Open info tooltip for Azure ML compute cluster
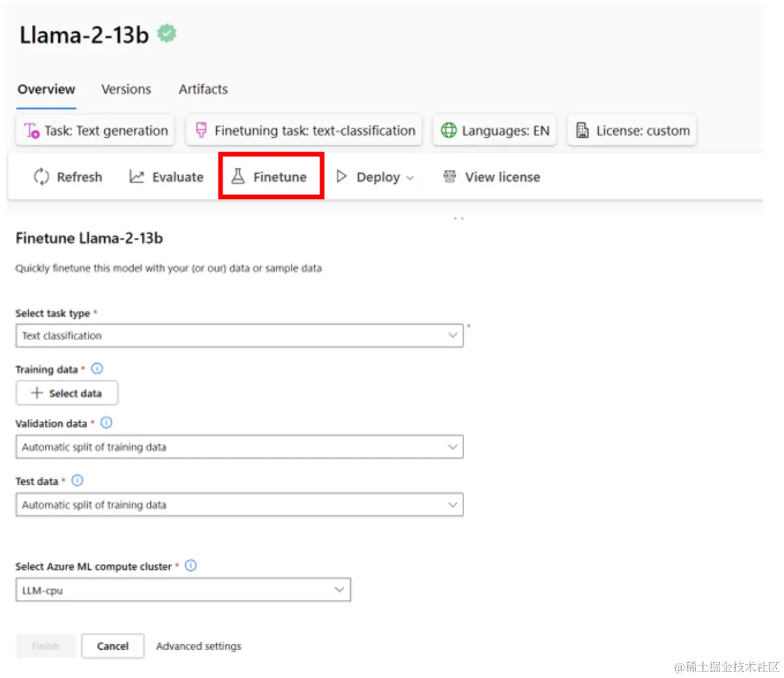This screenshot has height=678, width=784. [191, 565]
